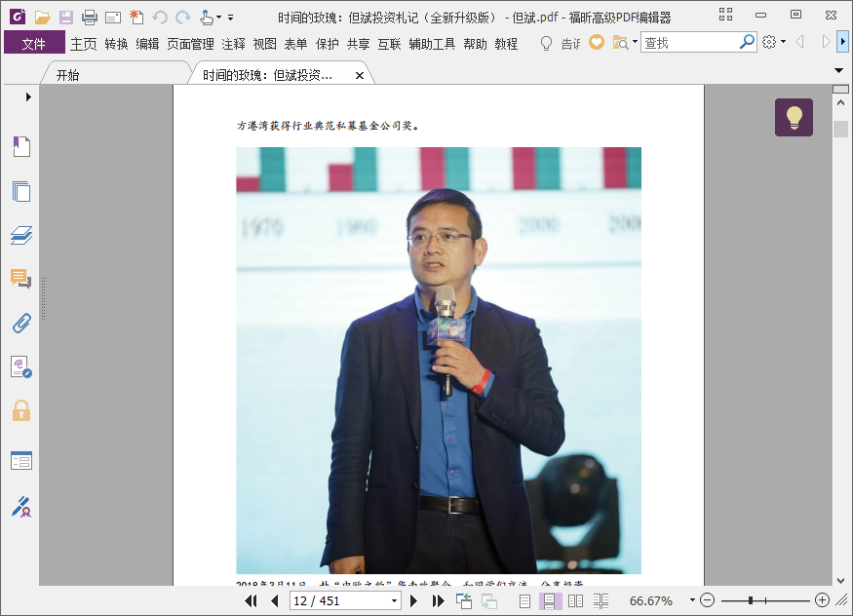The height and width of the screenshot is (616, 853).
Task: Click the create new PDF icon
Action: (x=136, y=18)
